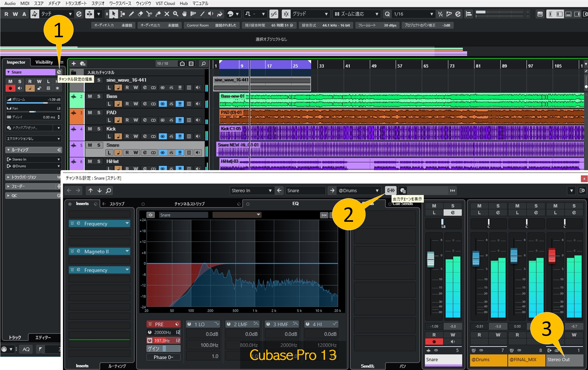Select the Range Selection tool
588x370 pixels.
(x=122, y=14)
